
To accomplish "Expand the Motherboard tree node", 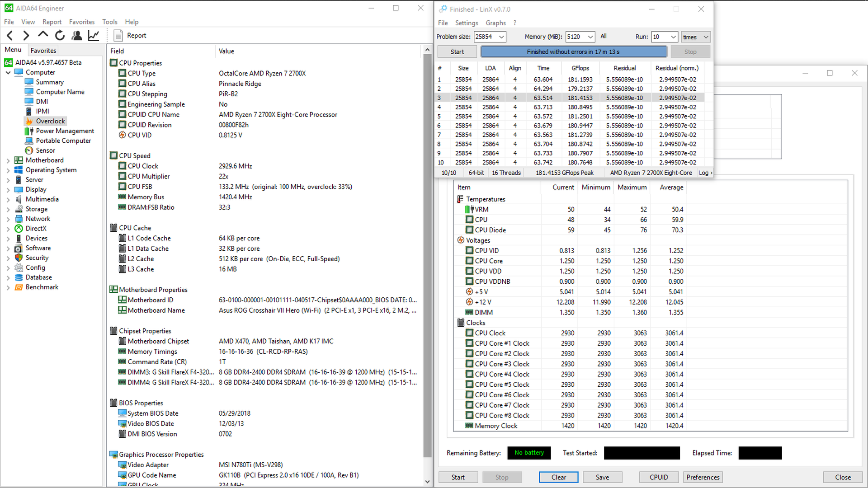I will click(x=8, y=160).
